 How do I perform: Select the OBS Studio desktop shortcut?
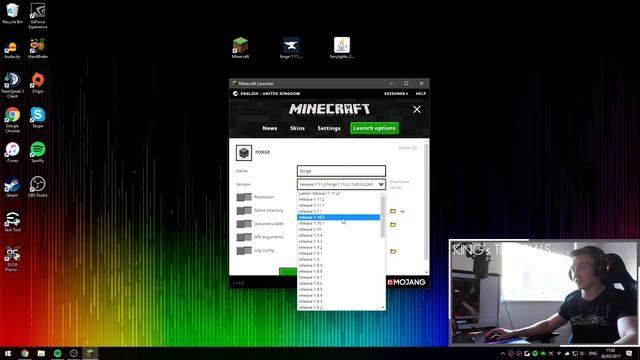pyautogui.click(x=38, y=187)
